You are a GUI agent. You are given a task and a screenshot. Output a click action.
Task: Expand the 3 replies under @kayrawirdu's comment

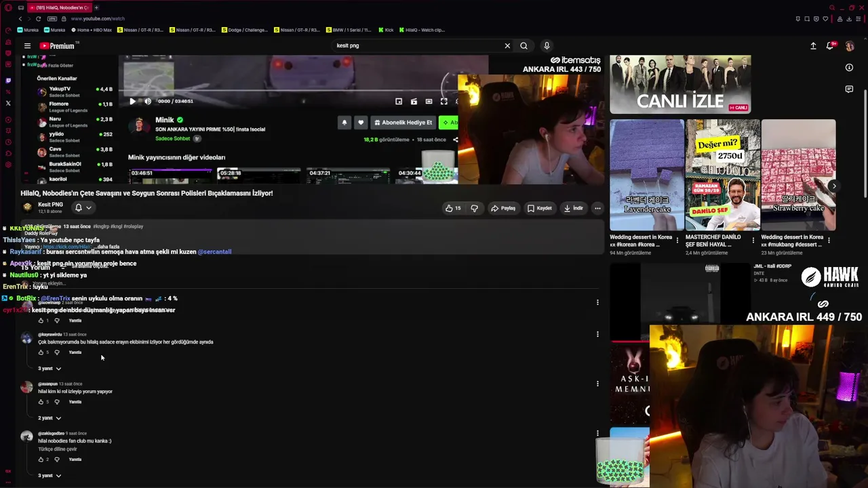50,368
